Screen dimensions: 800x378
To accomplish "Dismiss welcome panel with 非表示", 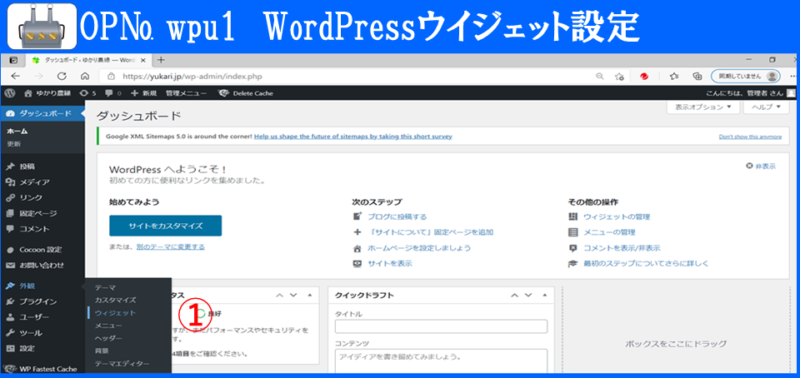I will click(761, 166).
